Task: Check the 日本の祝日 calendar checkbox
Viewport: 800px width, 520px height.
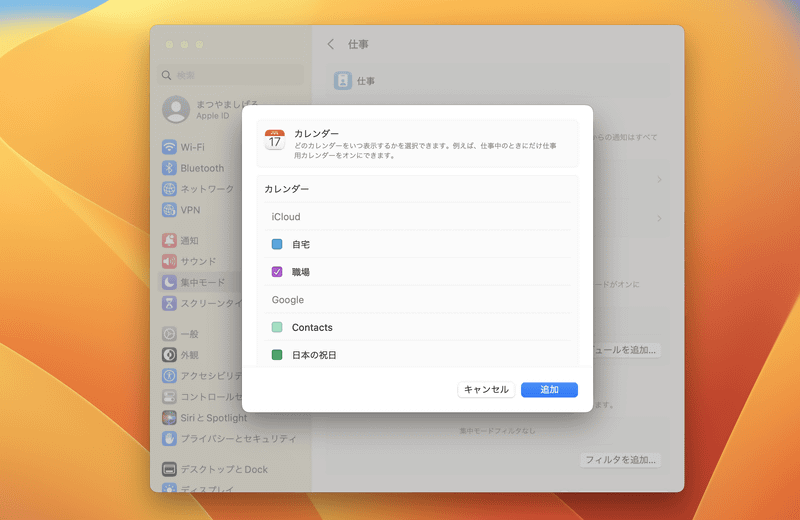Action: [277, 355]
